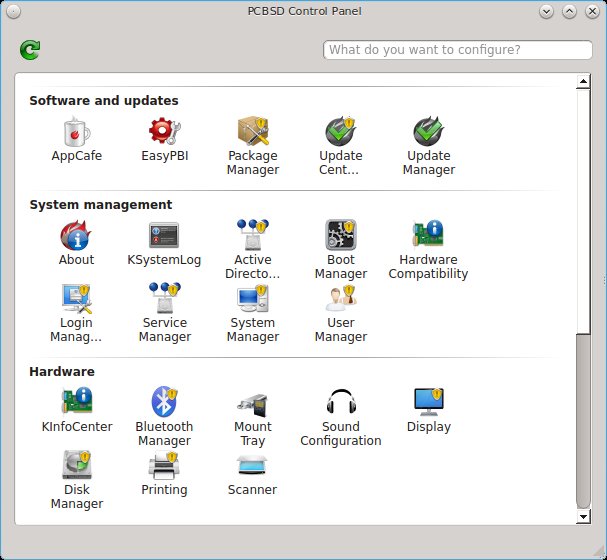Launch KInfoCenter
Screen dimensions: 607x560
pos(77,410)
